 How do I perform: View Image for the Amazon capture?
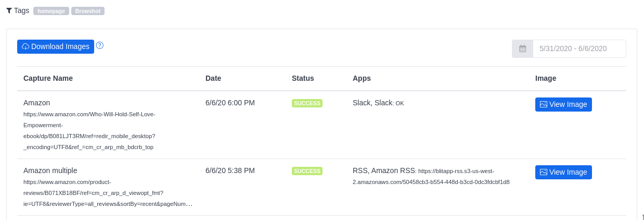[x=563, y=104]
